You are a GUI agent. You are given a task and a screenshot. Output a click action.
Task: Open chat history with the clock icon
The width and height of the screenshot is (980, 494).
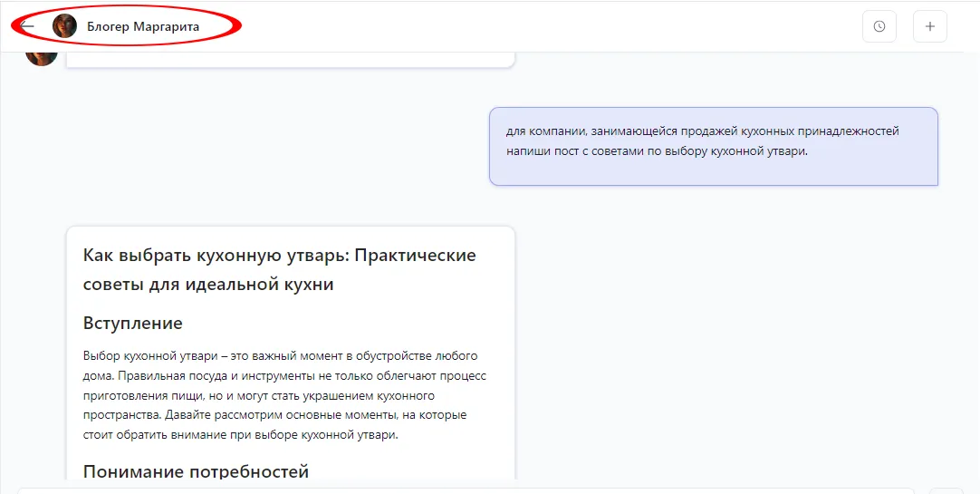[x=879, y=26]
